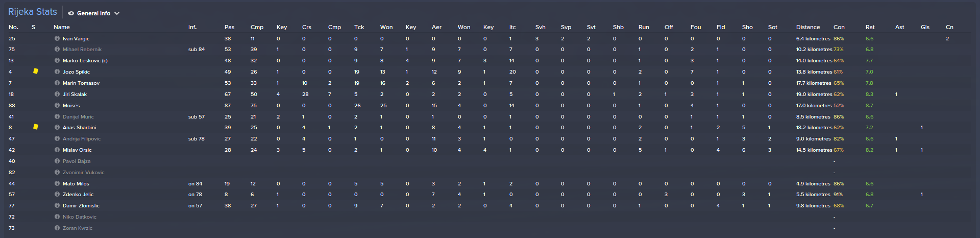Sort by Pas passes column header

pyautogui.click(x=229, y=27)
